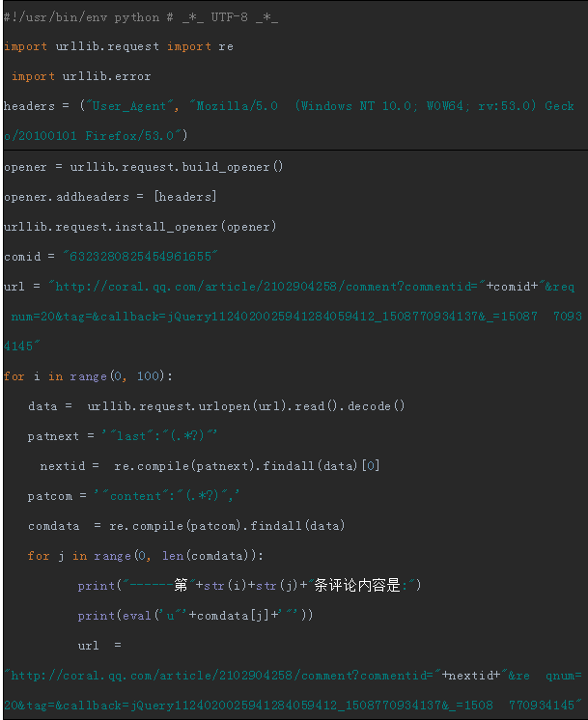Click the 'o/20100101 Firefox/53.0' string line
The width and height of the screenshot is (588, 720).
click(96, 136)
